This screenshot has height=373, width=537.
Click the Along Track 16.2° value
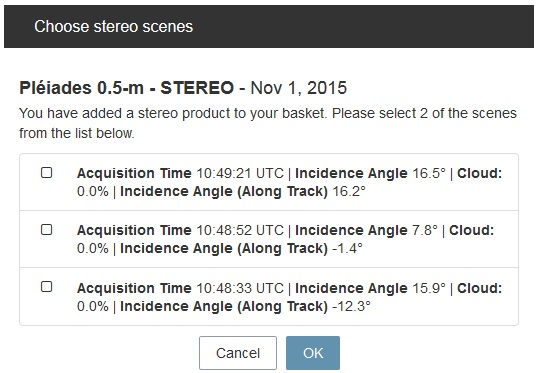coord(349,191)
